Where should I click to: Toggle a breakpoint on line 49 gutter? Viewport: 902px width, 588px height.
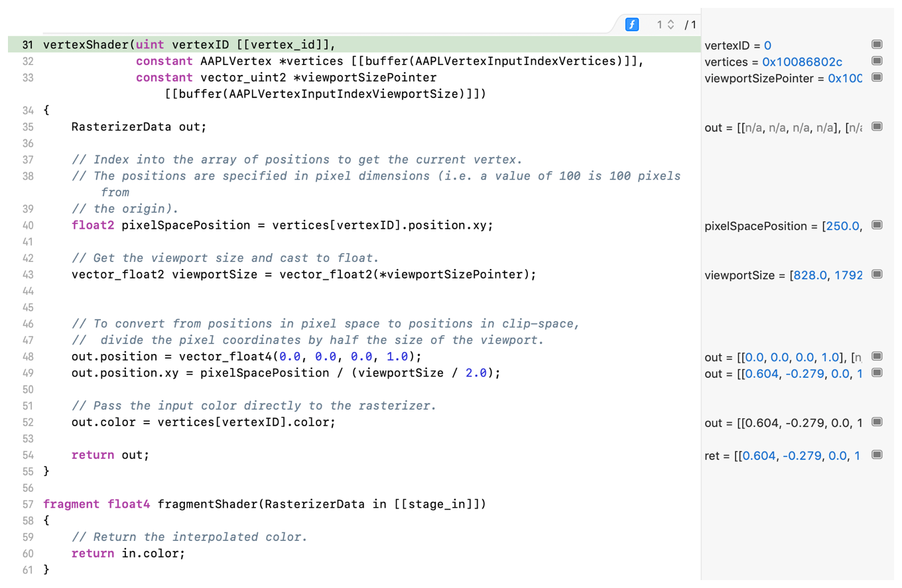point(27,373)
